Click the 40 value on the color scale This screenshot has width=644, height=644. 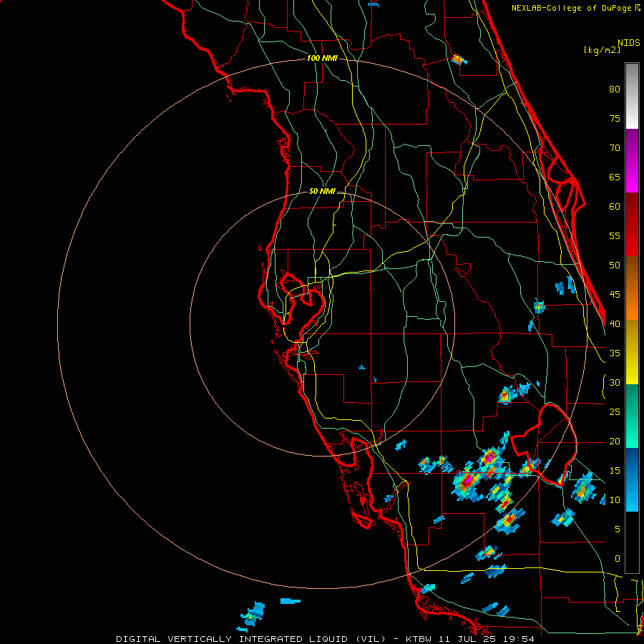[615, 324]
